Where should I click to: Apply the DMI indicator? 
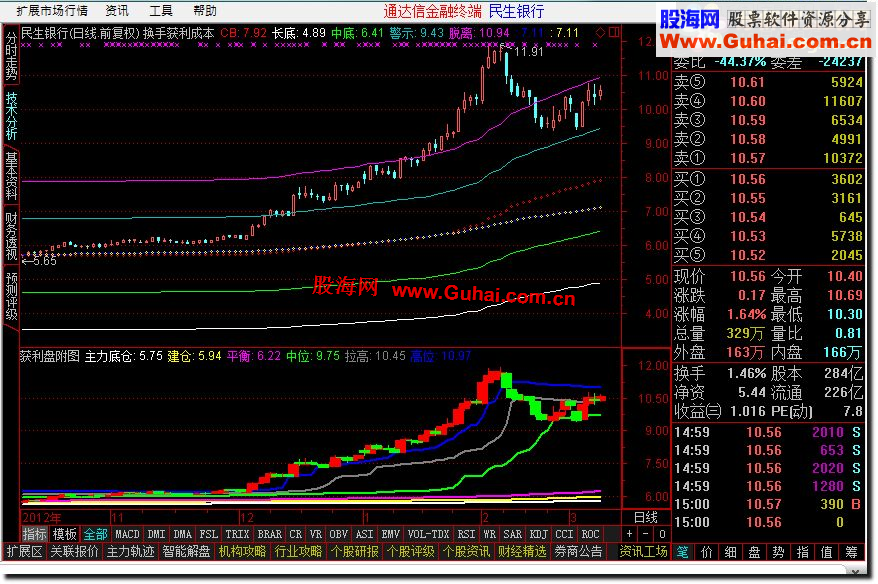[156, 534]
